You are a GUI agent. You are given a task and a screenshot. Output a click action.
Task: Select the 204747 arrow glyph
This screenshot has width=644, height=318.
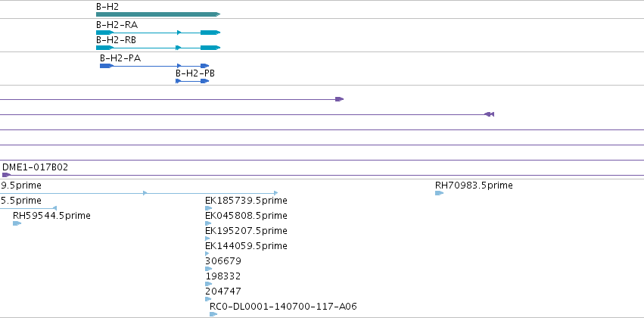[208, 300]
